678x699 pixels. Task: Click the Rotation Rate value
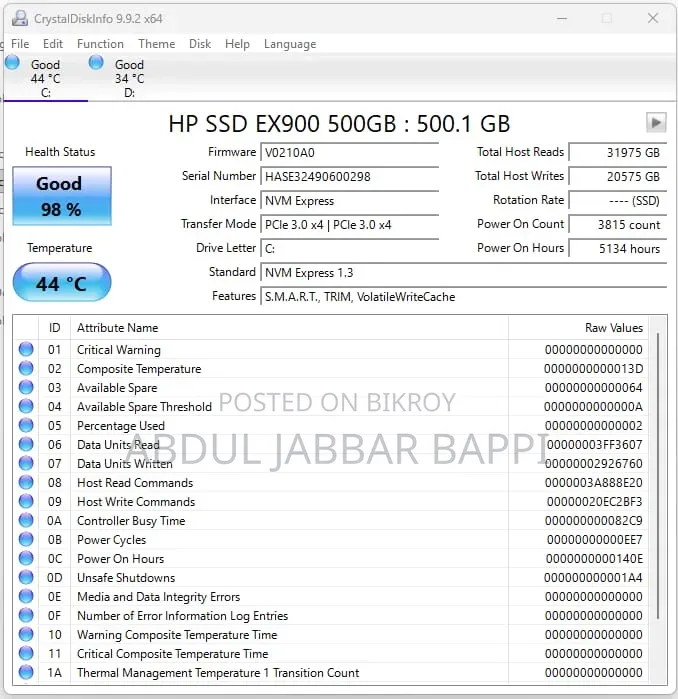coord(618,201)
